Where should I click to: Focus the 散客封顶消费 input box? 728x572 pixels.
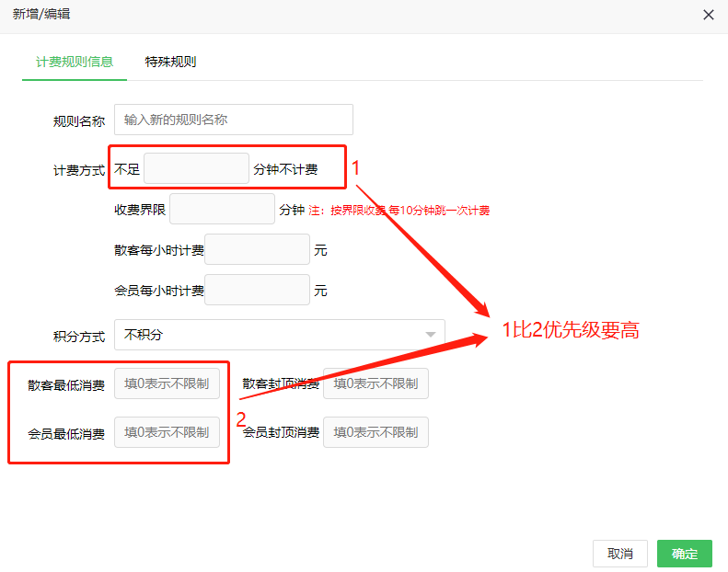[x=376, y=383]
